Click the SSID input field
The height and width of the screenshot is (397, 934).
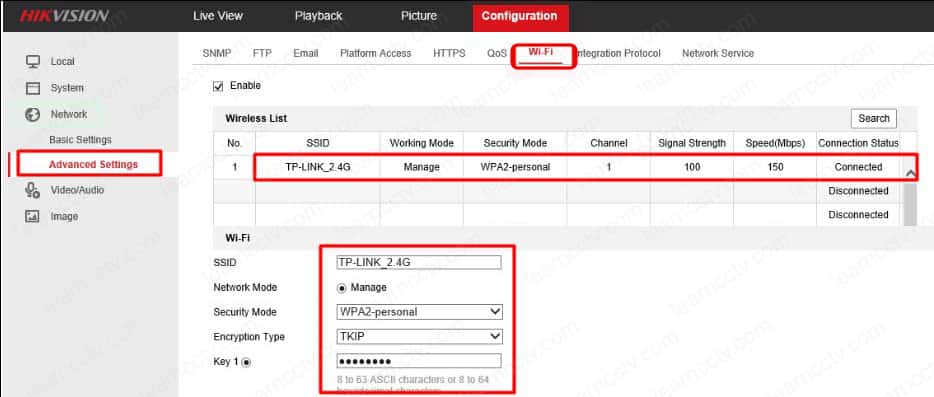pyautogui.click(x=419, y=262)
